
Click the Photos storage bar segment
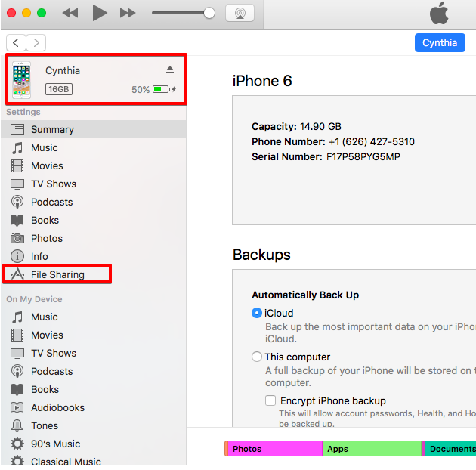tap(275, 449)
